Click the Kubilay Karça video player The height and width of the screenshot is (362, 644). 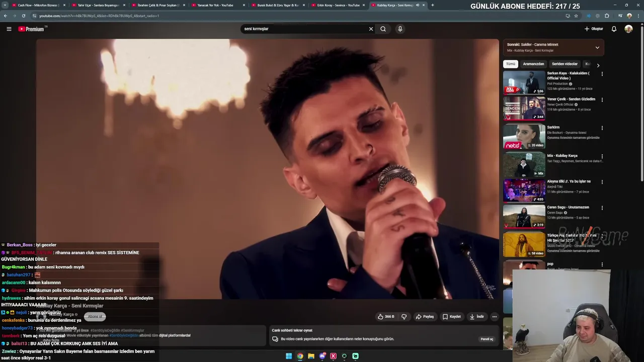267,169
